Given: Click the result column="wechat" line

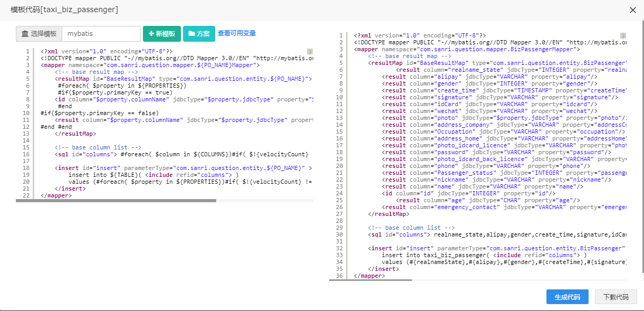Looking at the screenshot, I should pos(489,111).
